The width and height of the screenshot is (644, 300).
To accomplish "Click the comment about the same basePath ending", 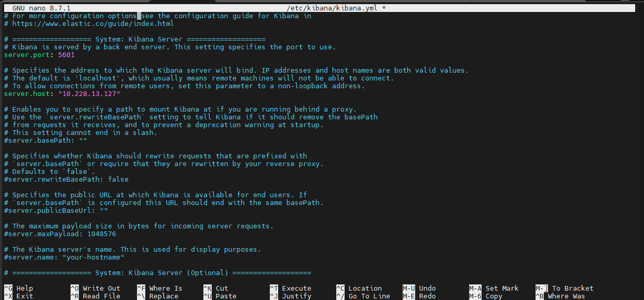I will (x=164, y=203).
